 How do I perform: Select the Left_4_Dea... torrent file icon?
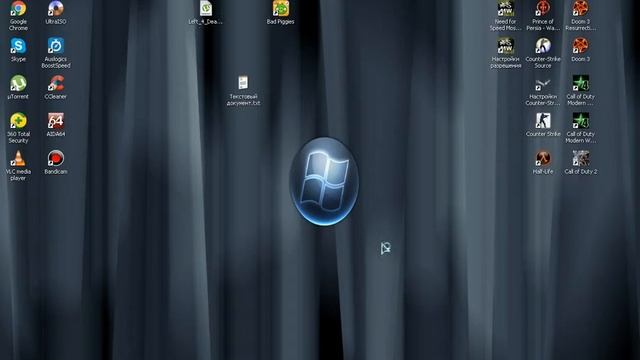206,9
